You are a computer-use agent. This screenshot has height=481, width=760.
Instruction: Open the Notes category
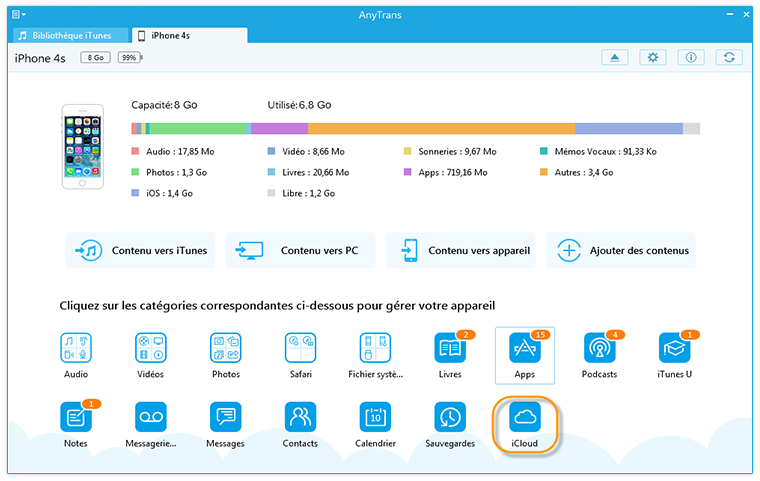pos(76,424)
